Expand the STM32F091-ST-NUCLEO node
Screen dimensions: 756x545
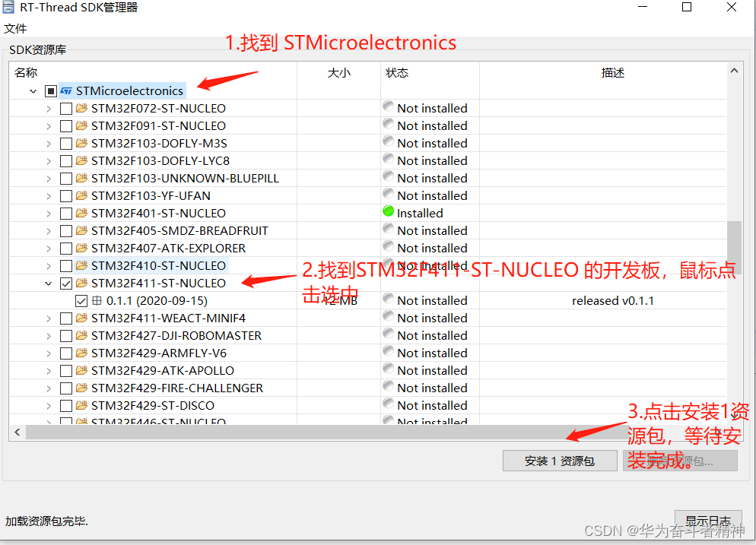coord(48,126)
